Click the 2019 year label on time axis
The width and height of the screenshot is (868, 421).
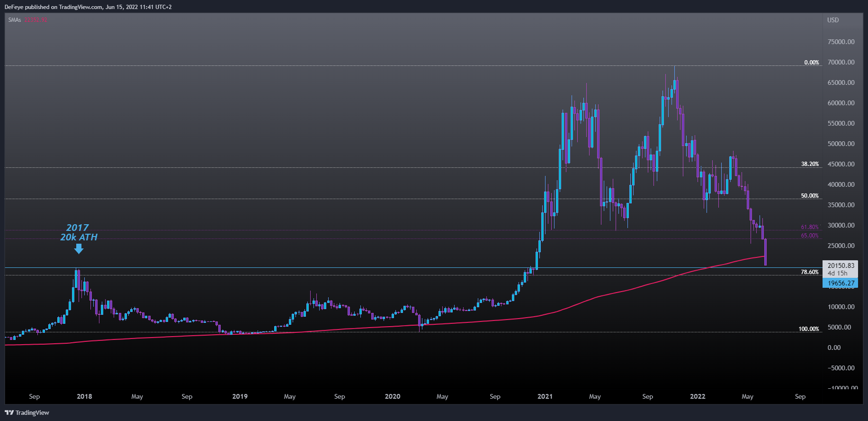(240, 396)
